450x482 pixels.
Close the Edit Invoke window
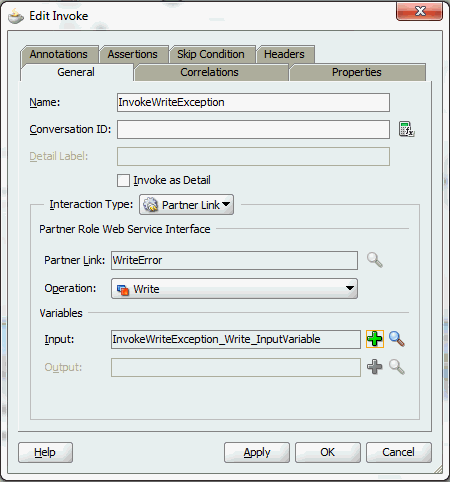click(420, 12)
